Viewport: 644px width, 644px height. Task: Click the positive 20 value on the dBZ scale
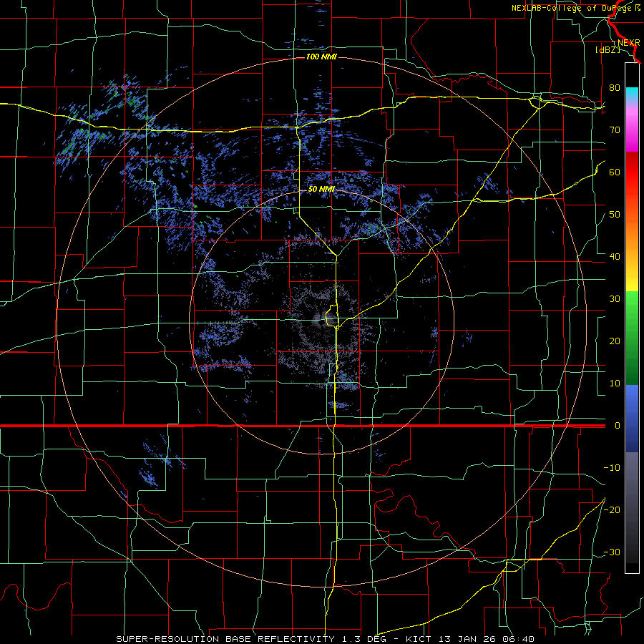coord(615,341)
